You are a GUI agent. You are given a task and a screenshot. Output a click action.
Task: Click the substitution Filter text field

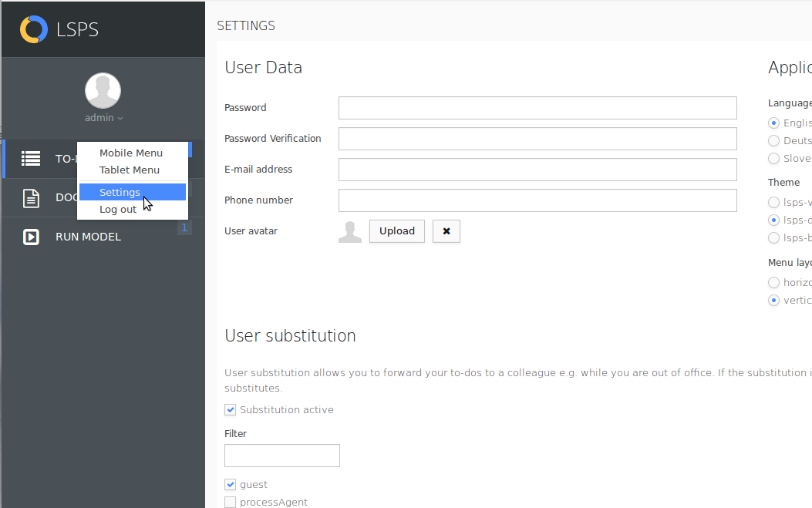pos(282,456)
